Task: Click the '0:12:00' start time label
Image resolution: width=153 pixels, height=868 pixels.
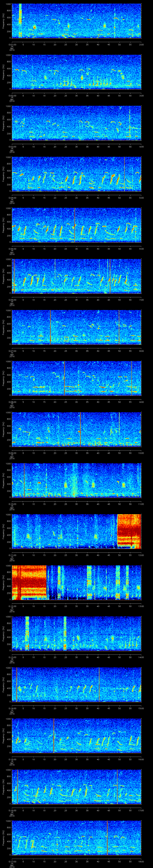Action: click(x=12, y=606)
